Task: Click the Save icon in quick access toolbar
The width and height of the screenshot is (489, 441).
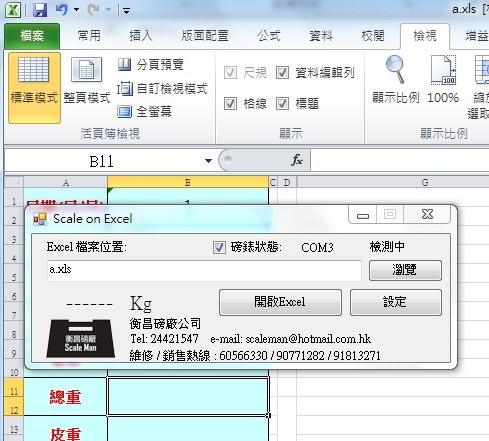Action: (40, 10)
